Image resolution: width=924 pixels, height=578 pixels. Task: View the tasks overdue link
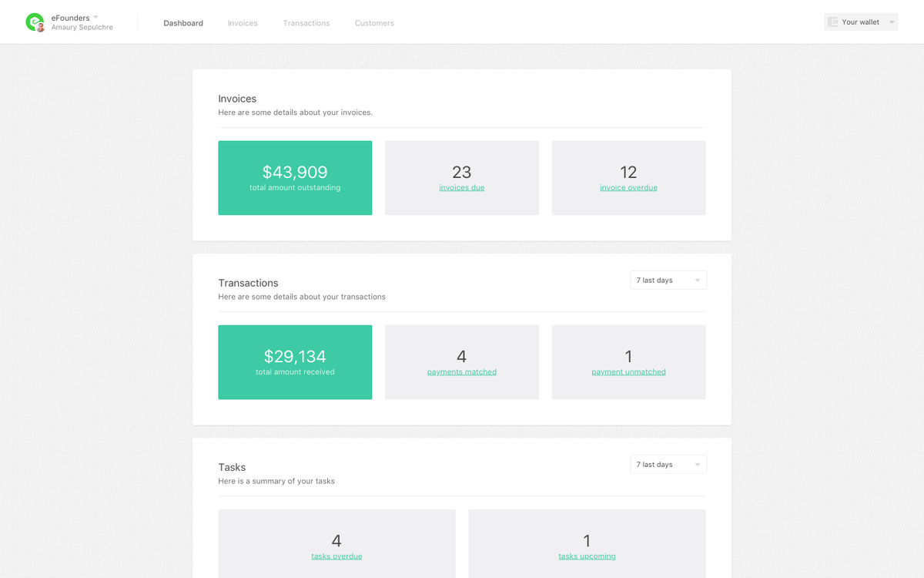pyautogui.click(x=336, y=556)
